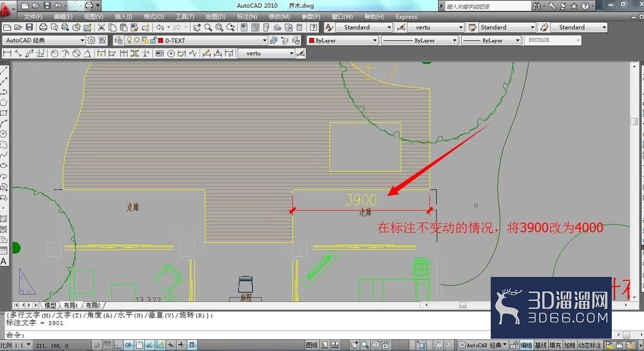Select the Multiline Text A tool
644x351 pixels.
(x=4, y=261)
